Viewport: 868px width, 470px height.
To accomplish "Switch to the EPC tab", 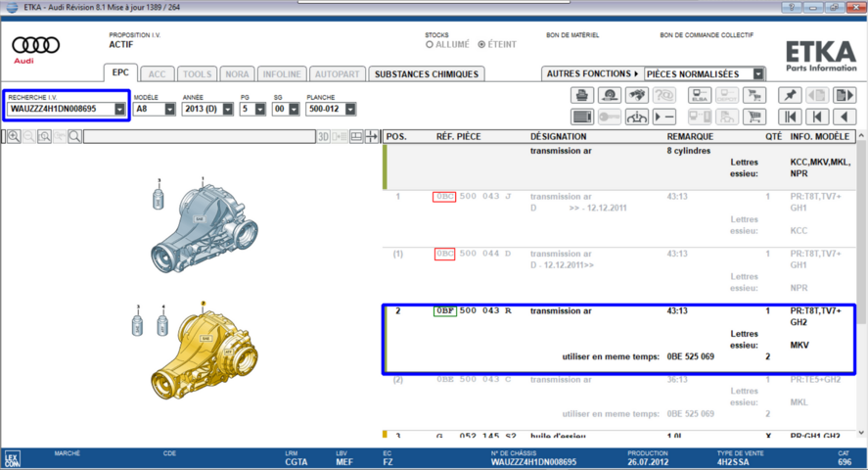I will click(120, 72).
